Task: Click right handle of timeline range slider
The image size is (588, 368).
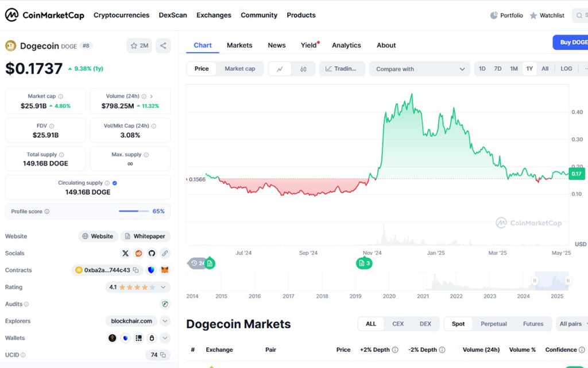Action: (x=568, y=281)
